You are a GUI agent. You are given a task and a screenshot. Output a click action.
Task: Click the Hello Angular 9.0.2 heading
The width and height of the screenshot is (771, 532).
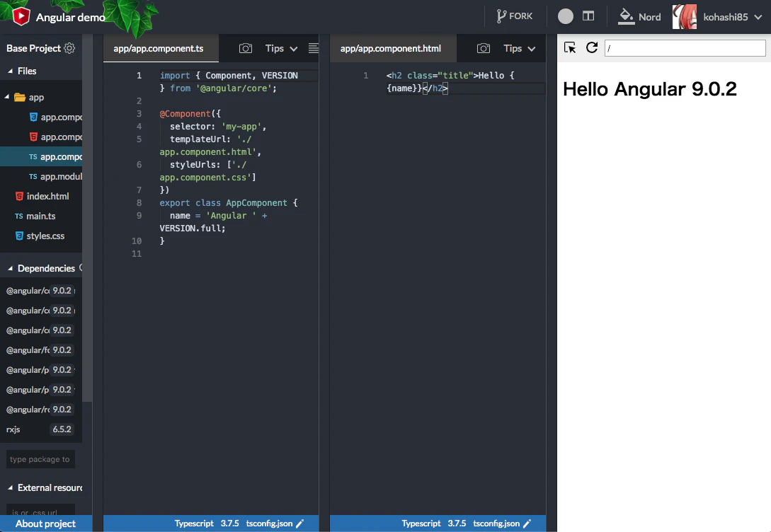click(x=649, y=89)
